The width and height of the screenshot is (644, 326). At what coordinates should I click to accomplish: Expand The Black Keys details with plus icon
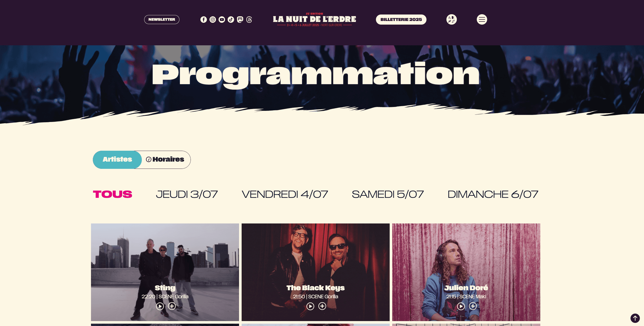coord(322,306)
